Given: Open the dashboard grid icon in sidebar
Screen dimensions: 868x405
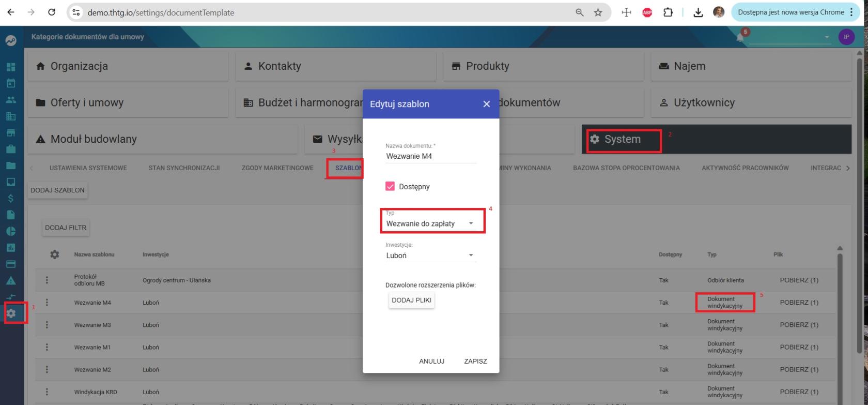Looking at the screenshot, I should [11, 67].
